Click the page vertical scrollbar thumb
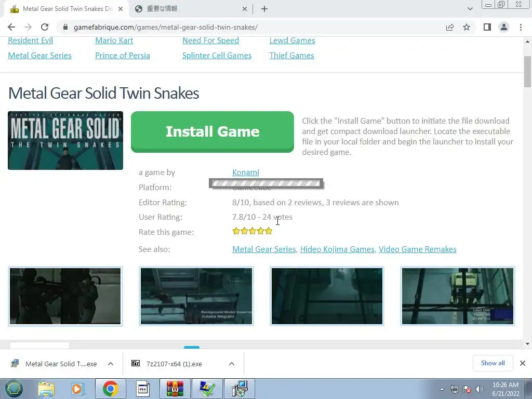The width and height of the screenshot is (532, 399). coord(527,72)
